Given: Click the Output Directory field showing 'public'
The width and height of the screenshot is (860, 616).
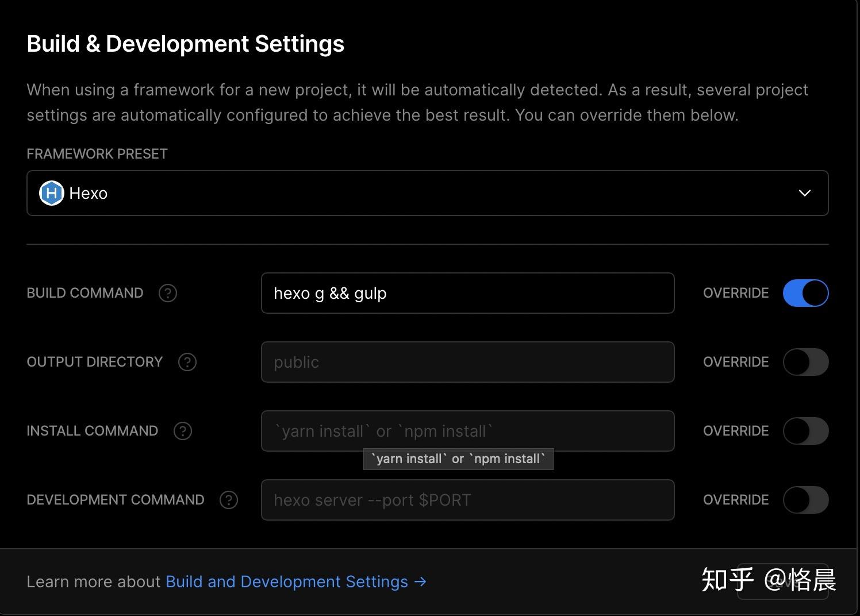Looking at the screenshot, I should [x=467, y=362].
